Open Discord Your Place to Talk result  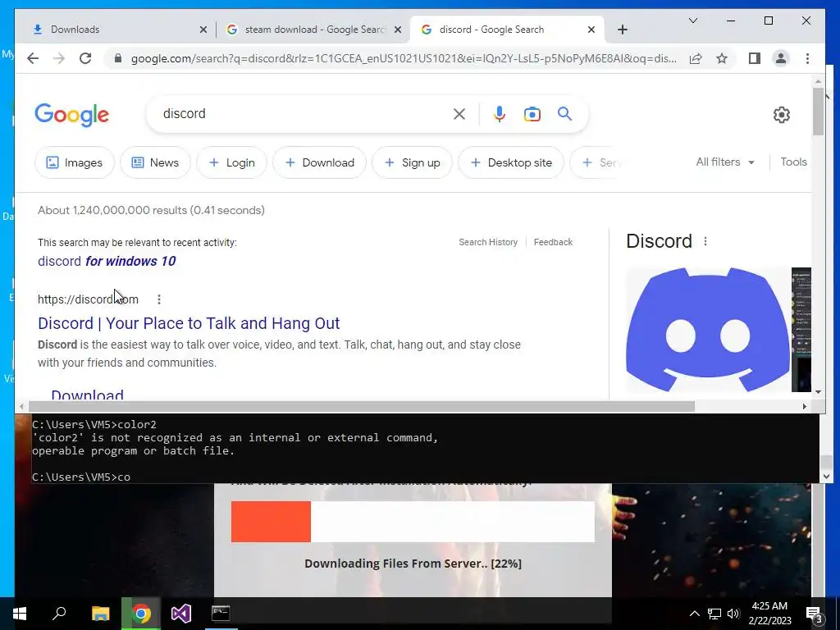point(189,323)
